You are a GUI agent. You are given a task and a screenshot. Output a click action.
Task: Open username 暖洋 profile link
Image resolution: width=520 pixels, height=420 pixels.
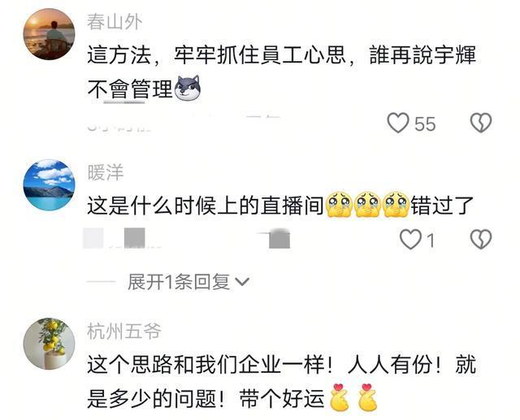[x=106, y=172]
